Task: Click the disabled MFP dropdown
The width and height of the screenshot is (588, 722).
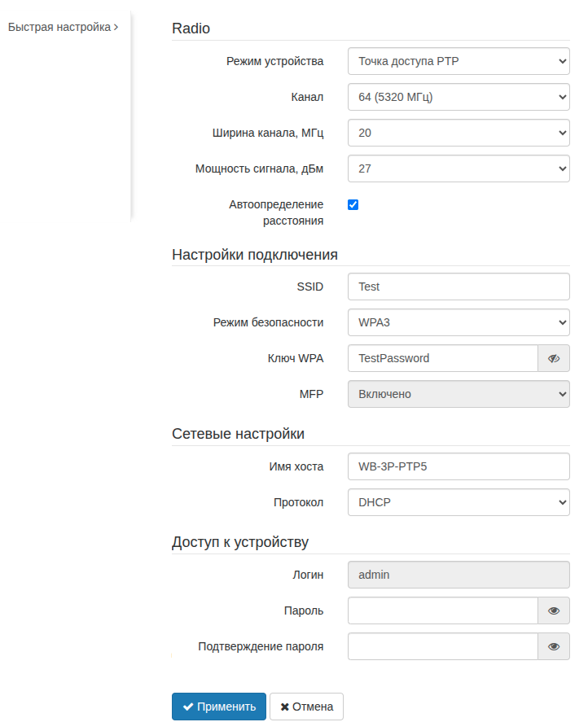Action: pos(458,394)
